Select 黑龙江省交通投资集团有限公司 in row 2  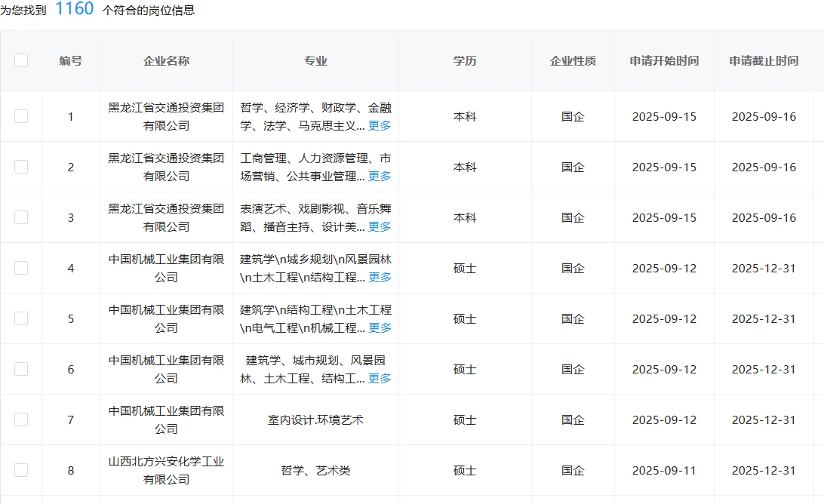click(166, 167)
